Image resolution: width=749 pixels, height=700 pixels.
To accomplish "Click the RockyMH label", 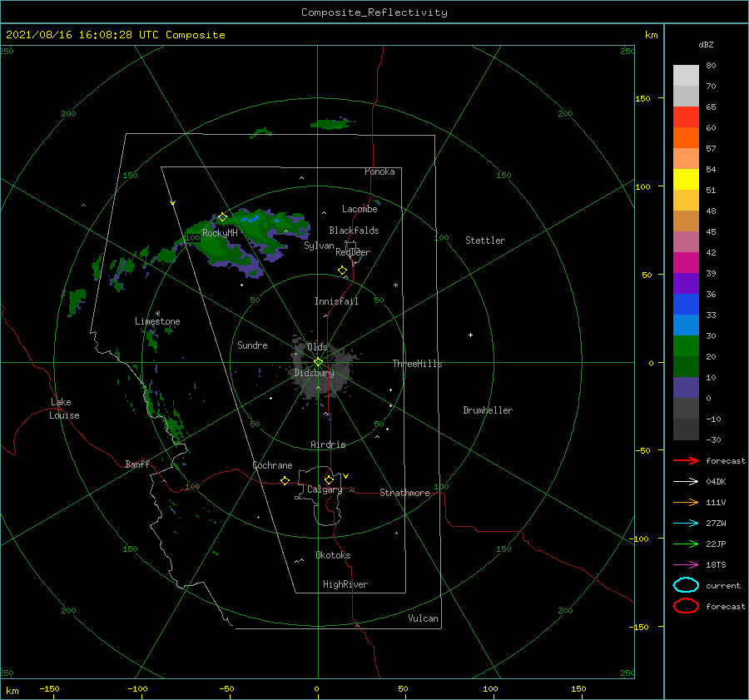I will 220,233.
